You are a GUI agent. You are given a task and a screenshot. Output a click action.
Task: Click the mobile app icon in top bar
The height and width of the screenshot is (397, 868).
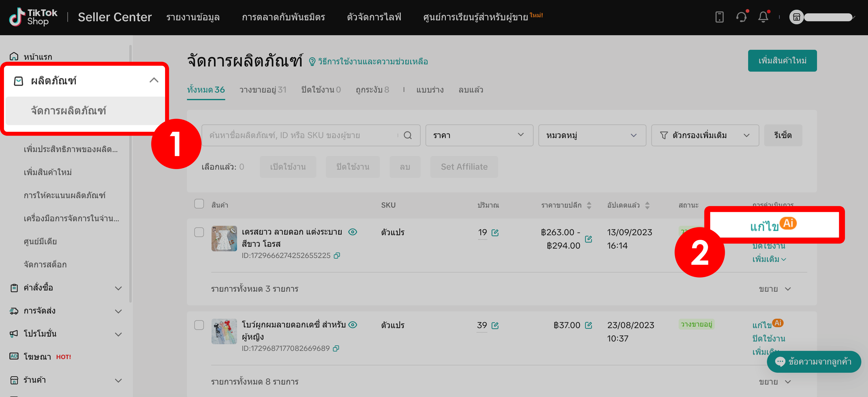coord(720,17)
